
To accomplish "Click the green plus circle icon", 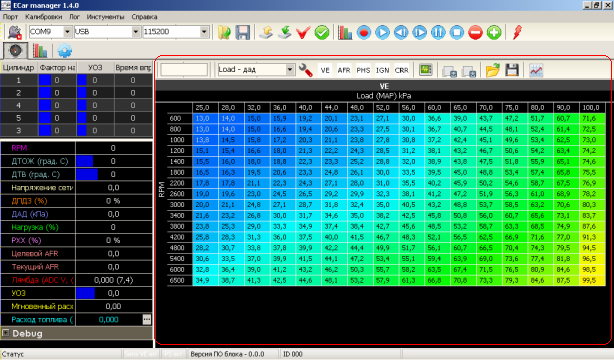I will 494,33.
